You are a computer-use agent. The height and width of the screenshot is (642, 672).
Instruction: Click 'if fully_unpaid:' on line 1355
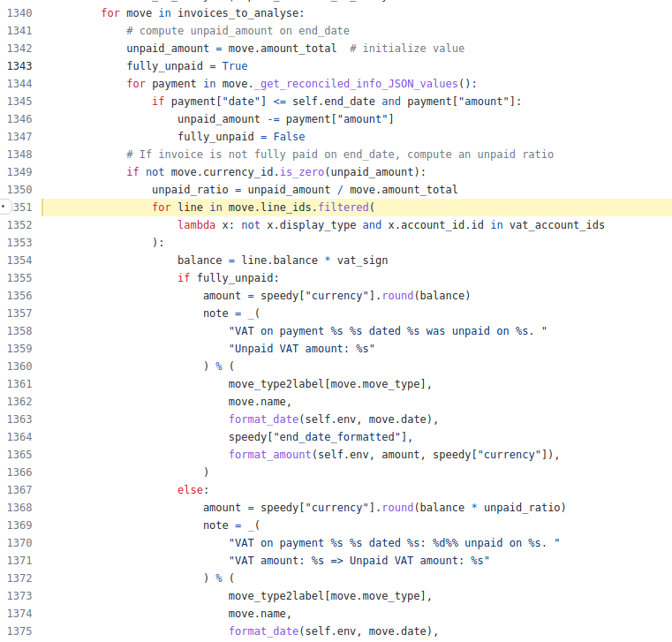point(228,278)
